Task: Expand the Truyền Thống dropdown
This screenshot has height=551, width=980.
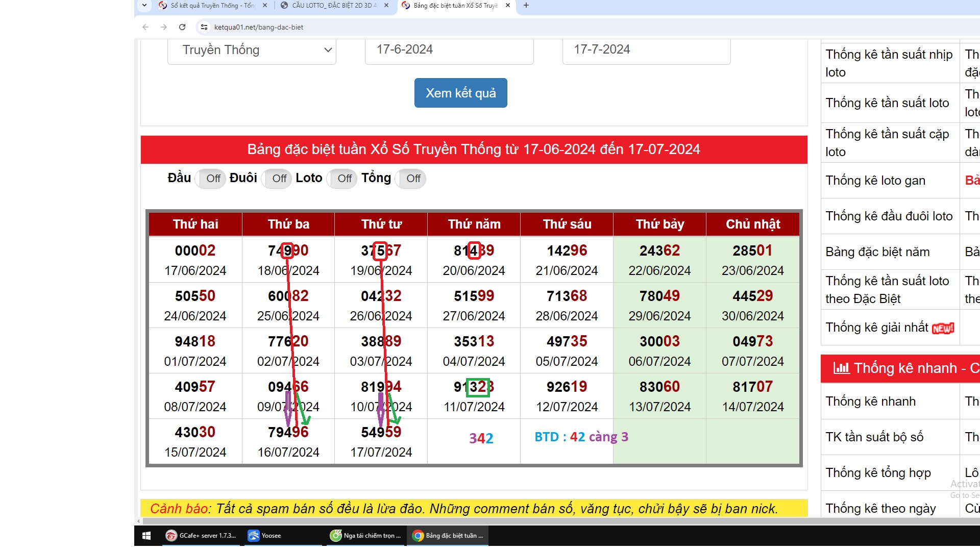Action: point(252,50)
